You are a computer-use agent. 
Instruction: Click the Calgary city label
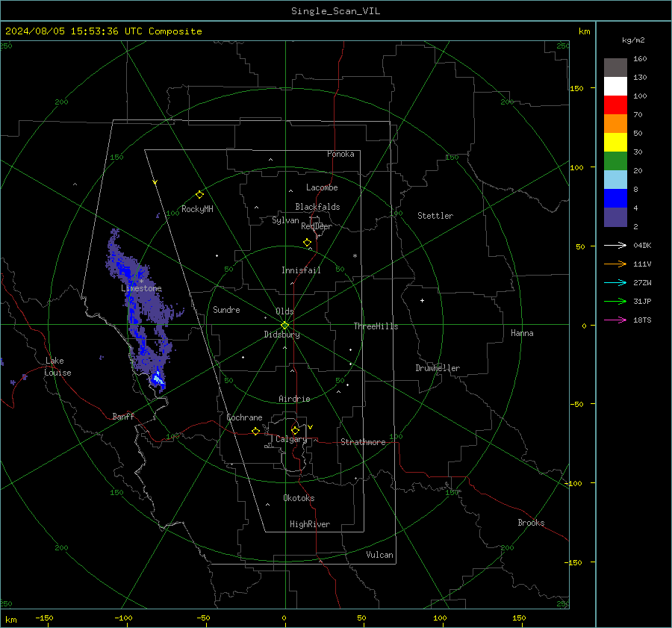click(291, 439)
